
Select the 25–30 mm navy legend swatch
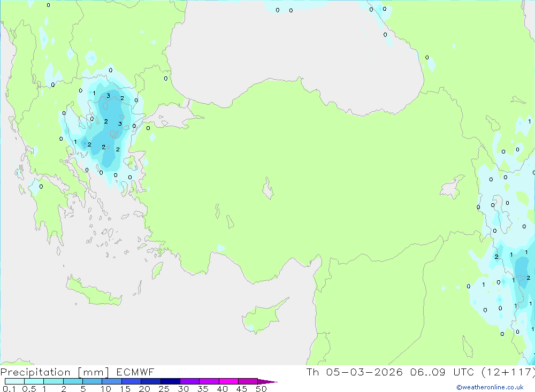(170, 381)
